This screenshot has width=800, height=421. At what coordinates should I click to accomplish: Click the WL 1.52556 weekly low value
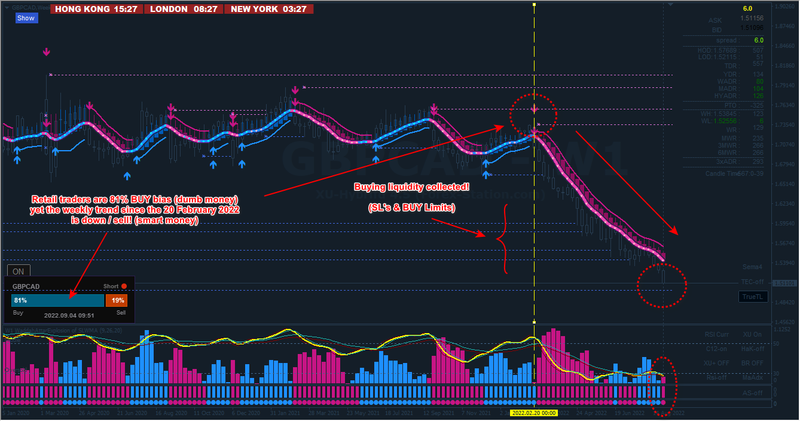(724, 121)
